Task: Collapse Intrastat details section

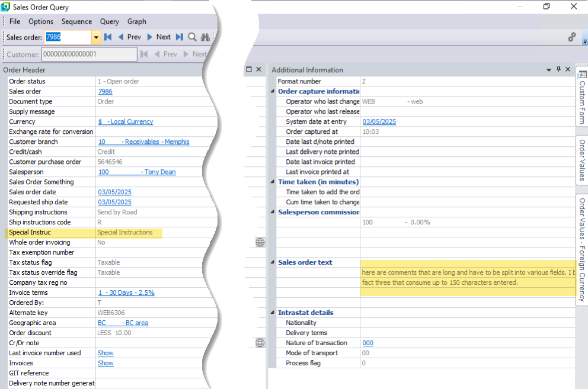Action: coord(273,312)
